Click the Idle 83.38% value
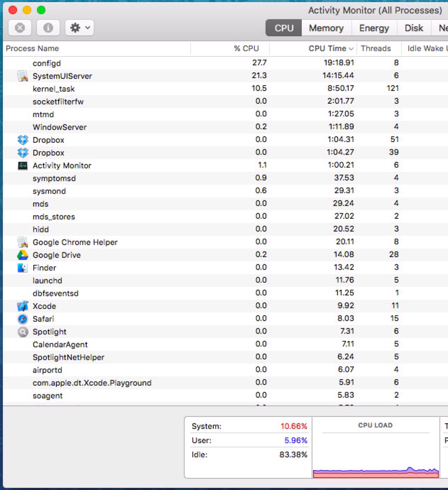Image resolution: width=448 pixels, height=490 pixels. [293, 454]
